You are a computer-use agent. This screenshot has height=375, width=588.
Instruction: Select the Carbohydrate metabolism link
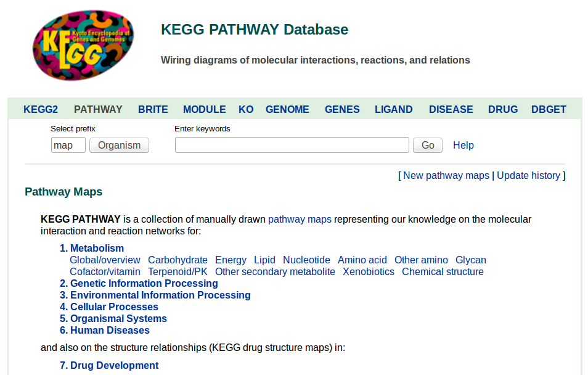pos(178,260)
